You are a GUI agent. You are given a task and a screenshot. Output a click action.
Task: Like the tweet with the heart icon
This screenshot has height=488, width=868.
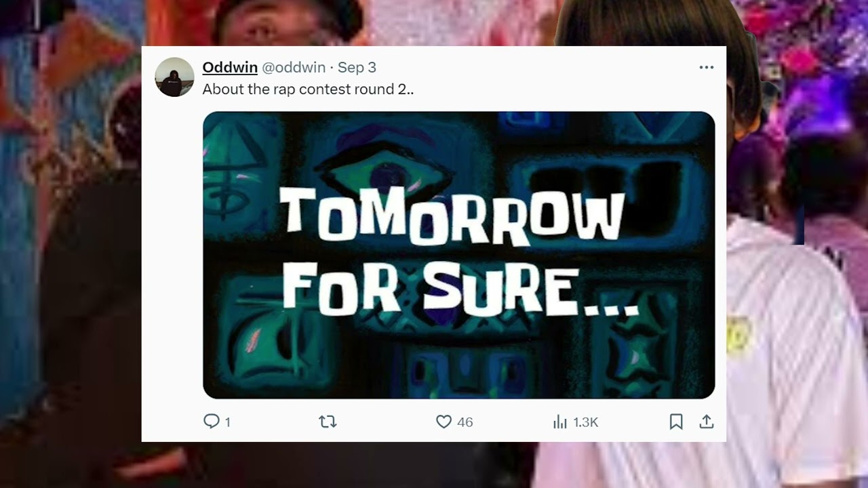(443, 422)
